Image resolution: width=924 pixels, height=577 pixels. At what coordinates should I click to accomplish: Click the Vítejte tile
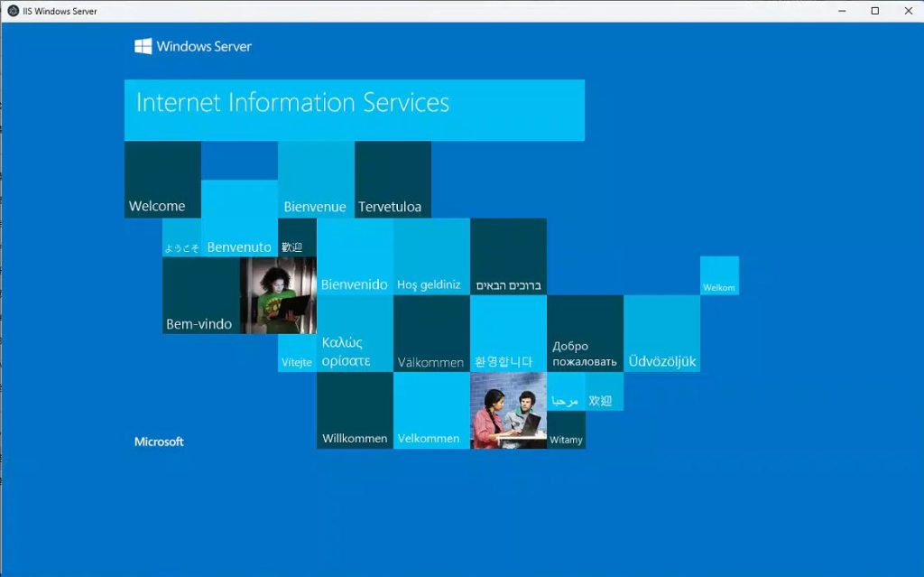point(297,353)
